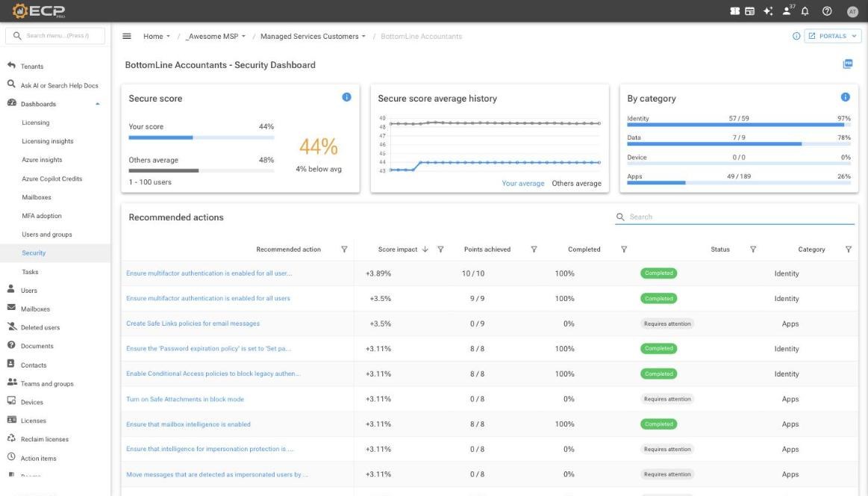
Task: Toggle the hamburger menu icon beside Home
Action: [x=127, y=36]
